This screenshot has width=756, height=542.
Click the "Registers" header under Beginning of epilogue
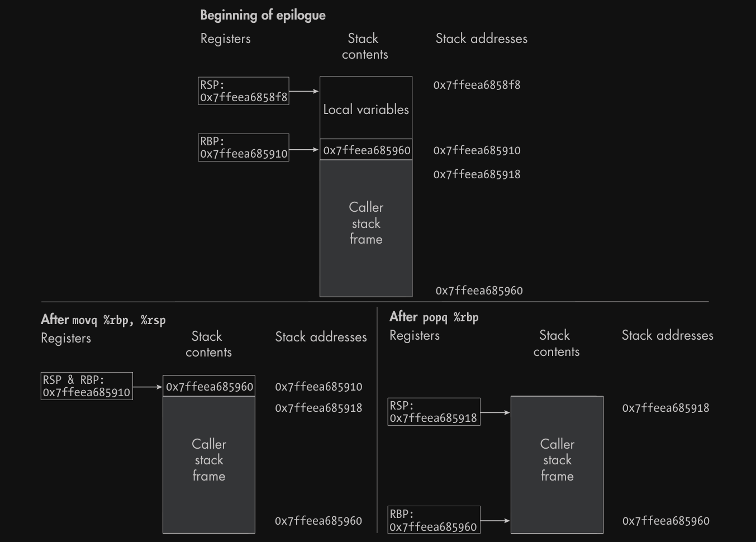225,39
